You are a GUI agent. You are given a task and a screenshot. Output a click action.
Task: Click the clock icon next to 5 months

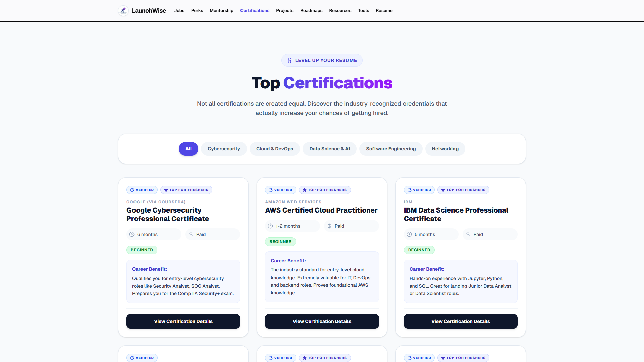(409, 234)
